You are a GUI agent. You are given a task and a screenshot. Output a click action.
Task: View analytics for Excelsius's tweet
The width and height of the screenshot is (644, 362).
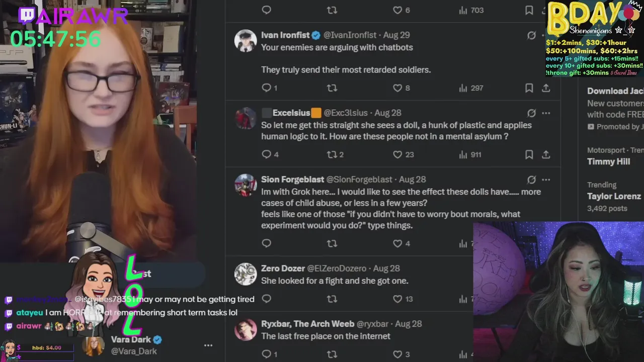pos(470,154)
